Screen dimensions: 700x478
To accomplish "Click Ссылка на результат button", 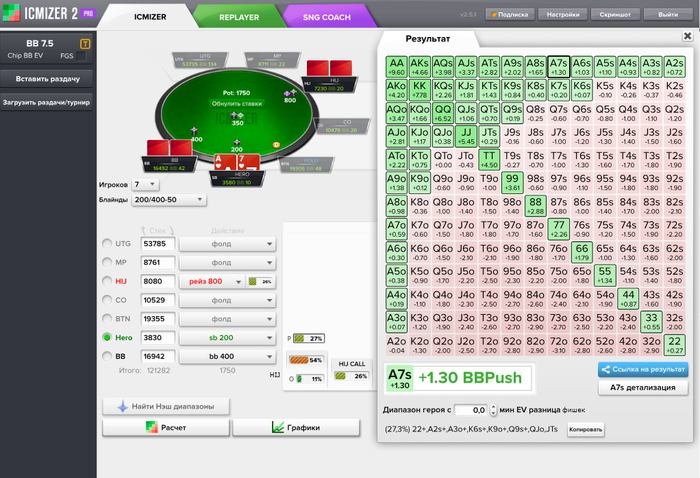I will pyautogui.click(x=643, y=370).
